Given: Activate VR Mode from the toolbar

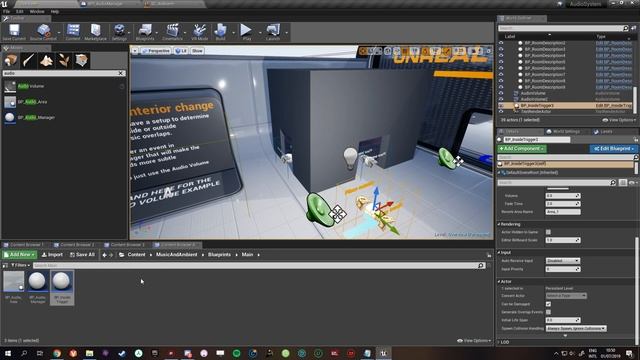Looking at the screenshot, I should coord(200,32).
